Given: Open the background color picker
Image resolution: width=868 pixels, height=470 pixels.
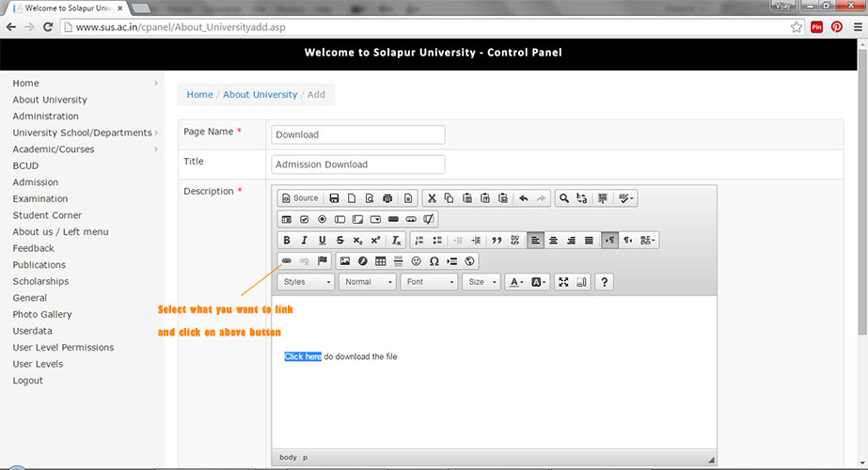Looking at the screenshot, I should coord(538,282).
